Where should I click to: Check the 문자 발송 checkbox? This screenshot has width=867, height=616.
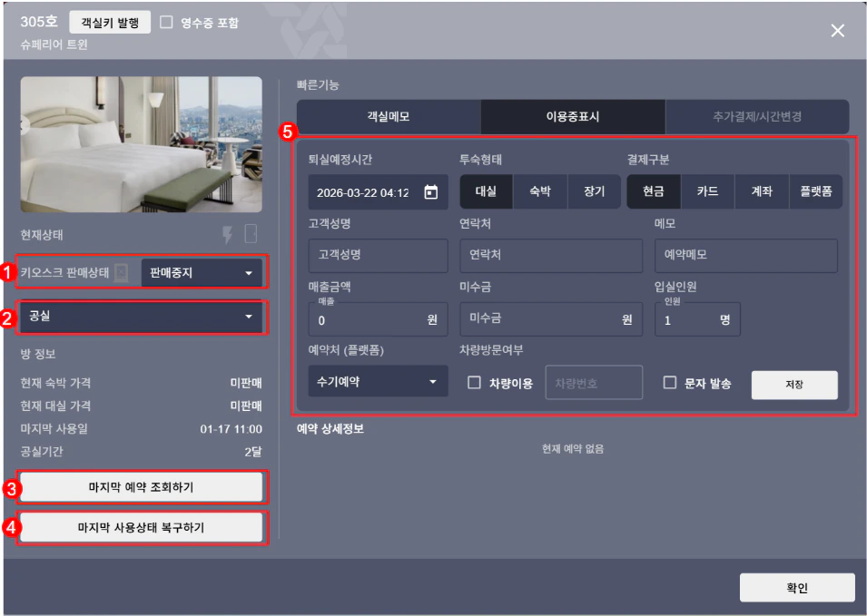[x=670, y=382]
